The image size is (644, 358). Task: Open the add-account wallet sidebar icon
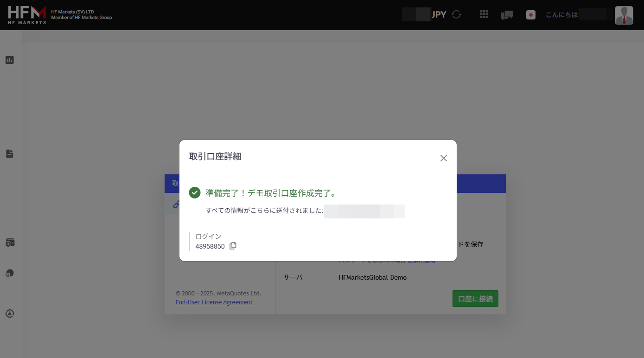point(10,243)
